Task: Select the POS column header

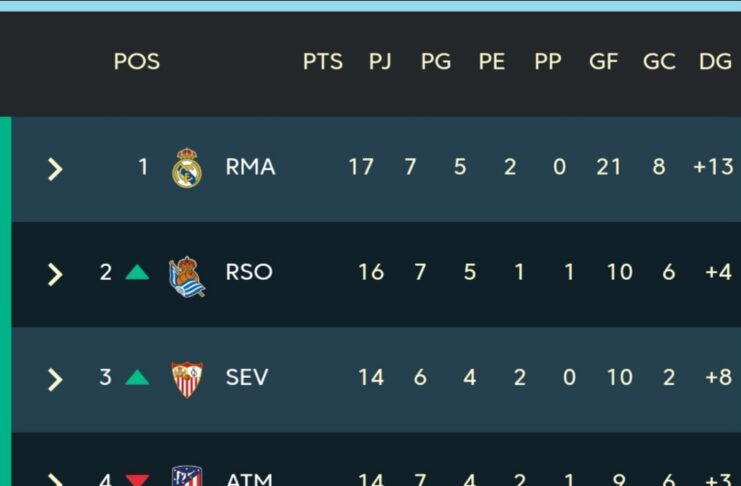Action: pos(136,62)
